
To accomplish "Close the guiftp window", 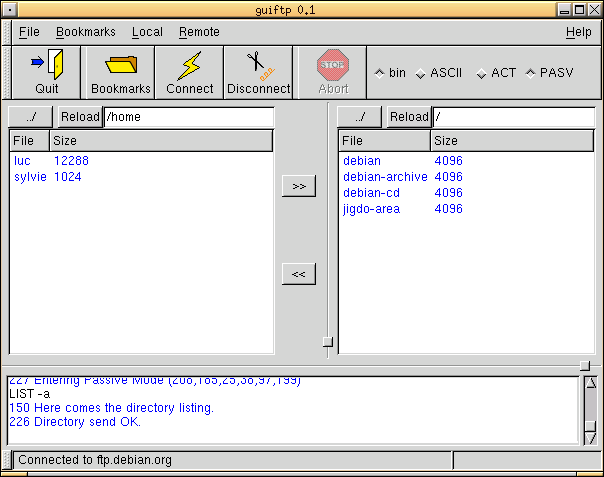I will click(x=594, y=10).
